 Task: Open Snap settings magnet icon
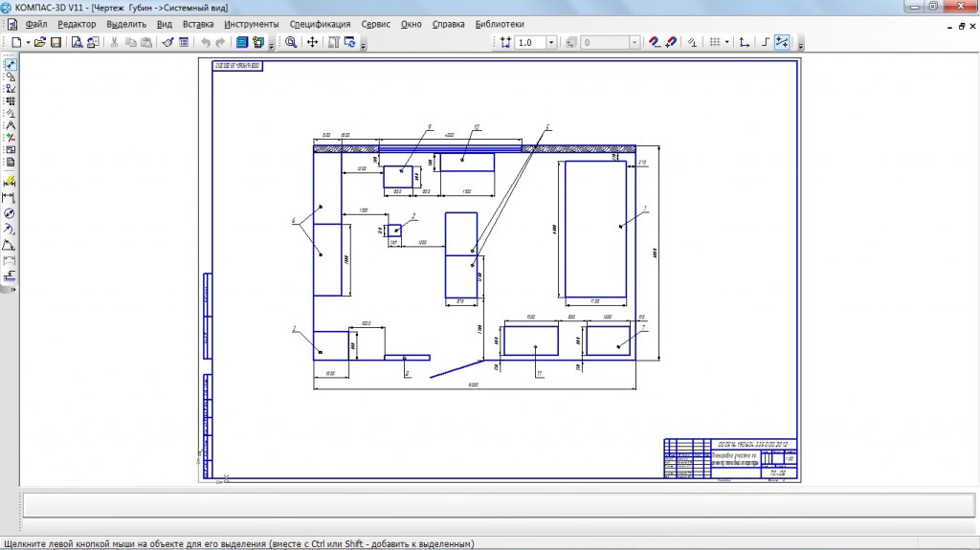pyautogui.click(x=654, y=42)
